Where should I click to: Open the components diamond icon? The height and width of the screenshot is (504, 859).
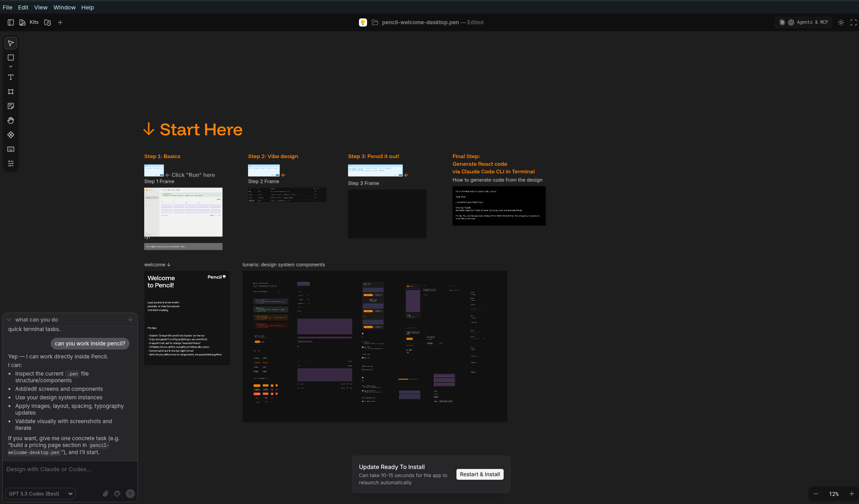(x=11, y=135)
